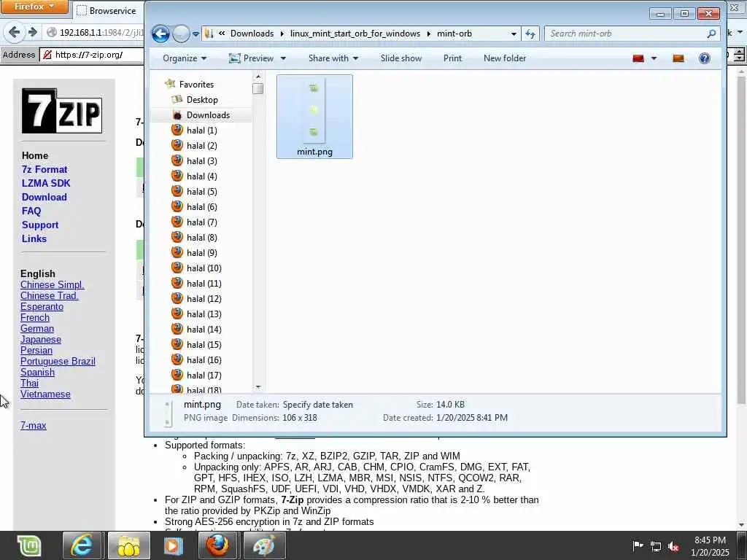Switch to Firefox taskbar button
This screenshot has width=747, height=560.
[x=217, y=545]
